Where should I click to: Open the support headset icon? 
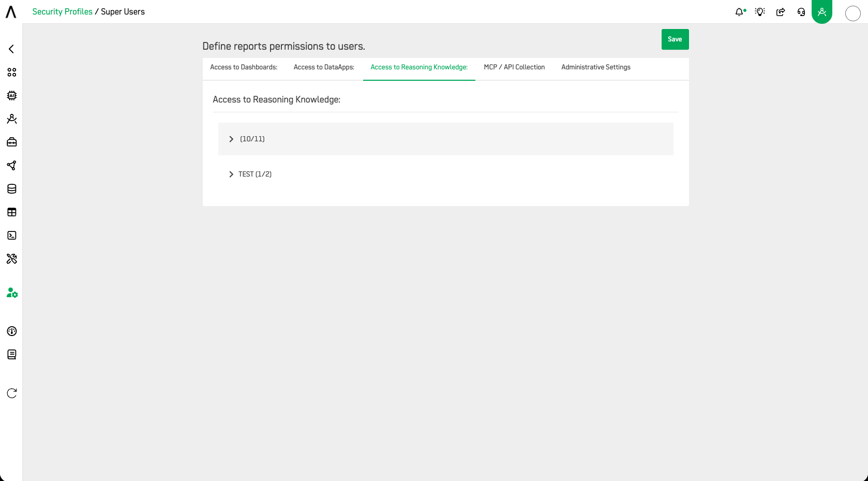point(801,12)
